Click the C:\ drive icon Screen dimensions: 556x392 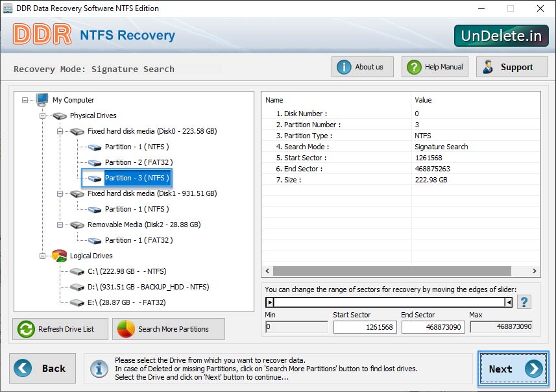77,272
